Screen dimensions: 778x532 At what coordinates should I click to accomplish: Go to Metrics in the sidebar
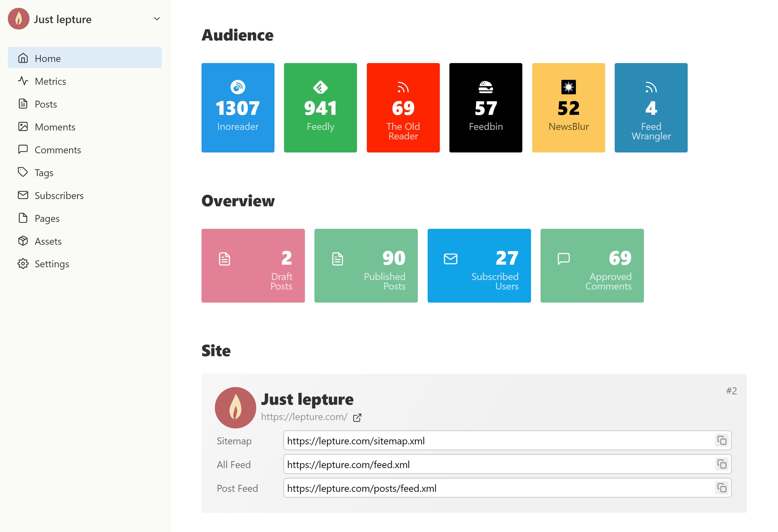coord(85,81)
